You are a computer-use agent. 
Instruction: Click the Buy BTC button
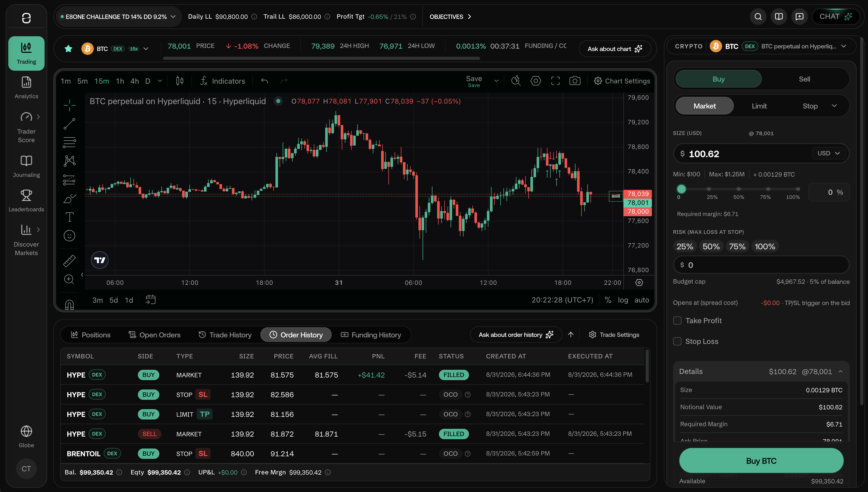(x=761, y=461)
